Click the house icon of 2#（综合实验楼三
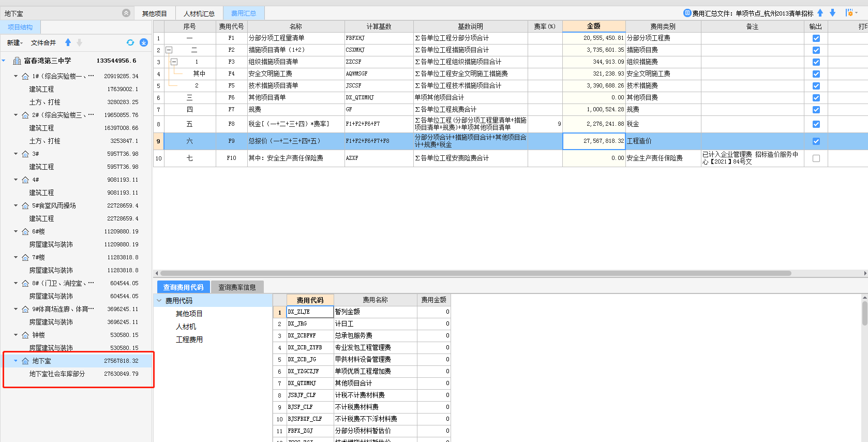Screen dimensions: 868x442 [x=25, y=115]
